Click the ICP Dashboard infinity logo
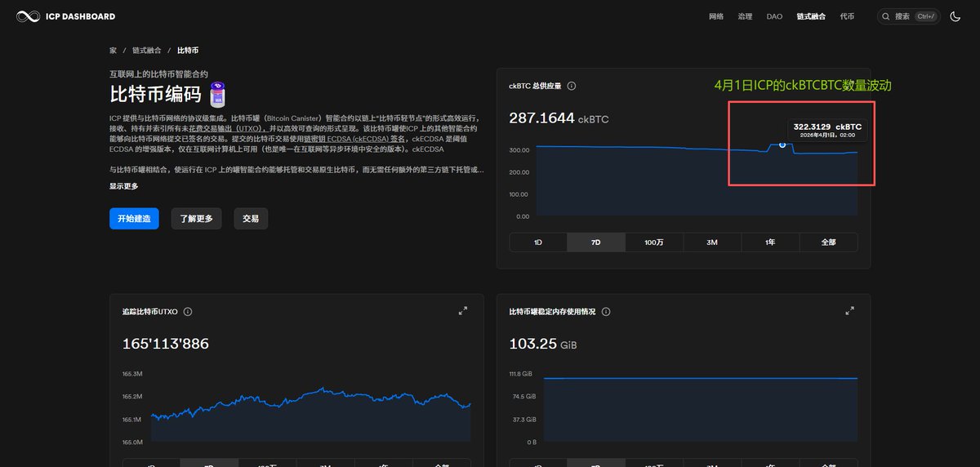Screen dimensions: 980x467 [x=28, y=16]
